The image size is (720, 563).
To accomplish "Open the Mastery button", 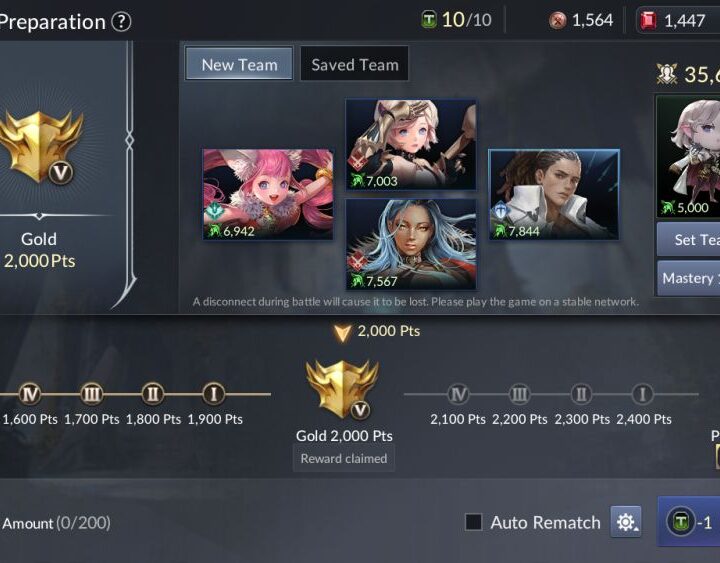I will pos(688,278).
